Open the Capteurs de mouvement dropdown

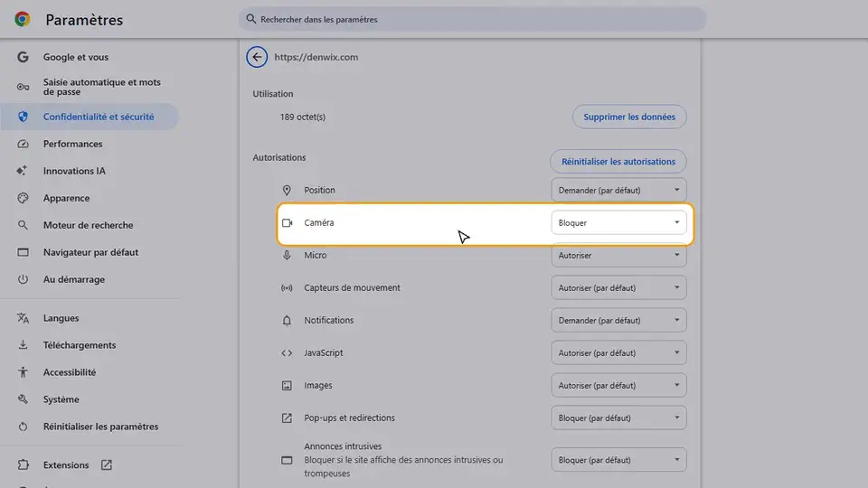tap(618, 287)
